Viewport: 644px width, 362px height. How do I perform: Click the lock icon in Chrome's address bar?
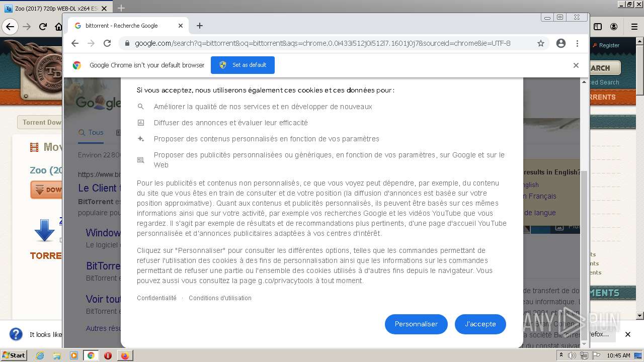[127, 43]
